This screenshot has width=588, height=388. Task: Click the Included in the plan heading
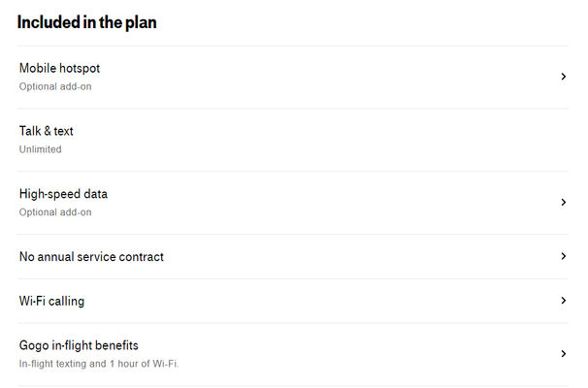(87, 22)
